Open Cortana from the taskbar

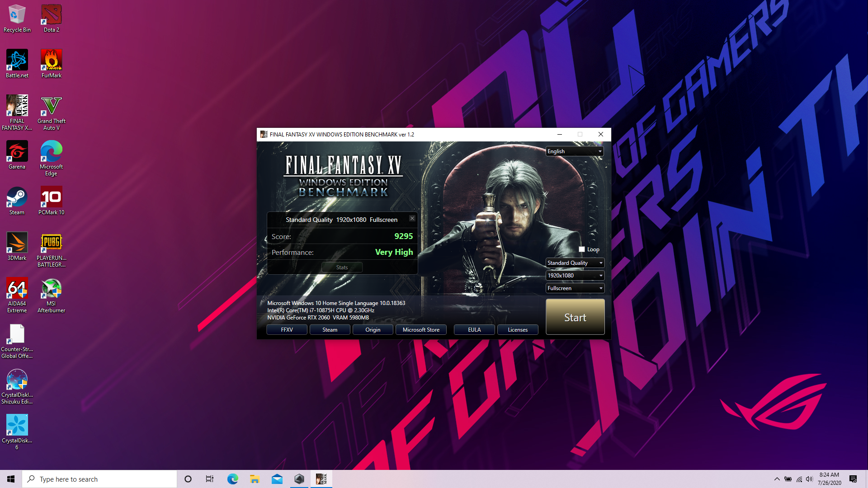188,479
